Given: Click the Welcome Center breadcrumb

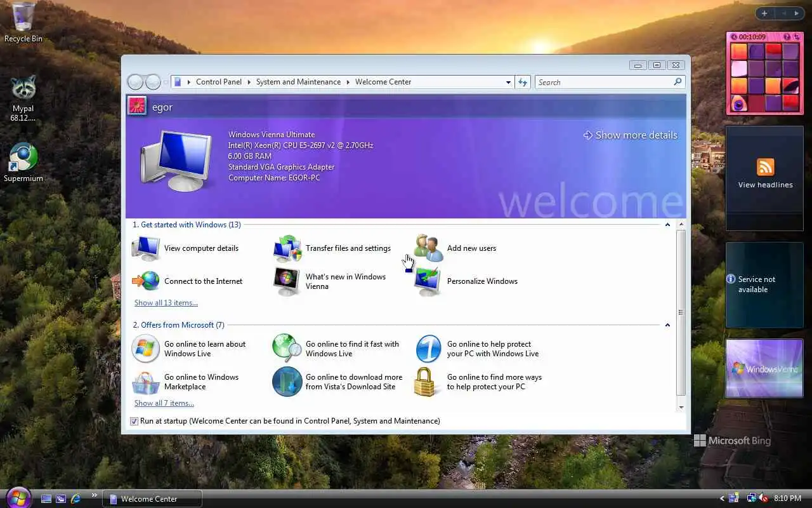Looking at the screenshot, I should tap(383, 82).
